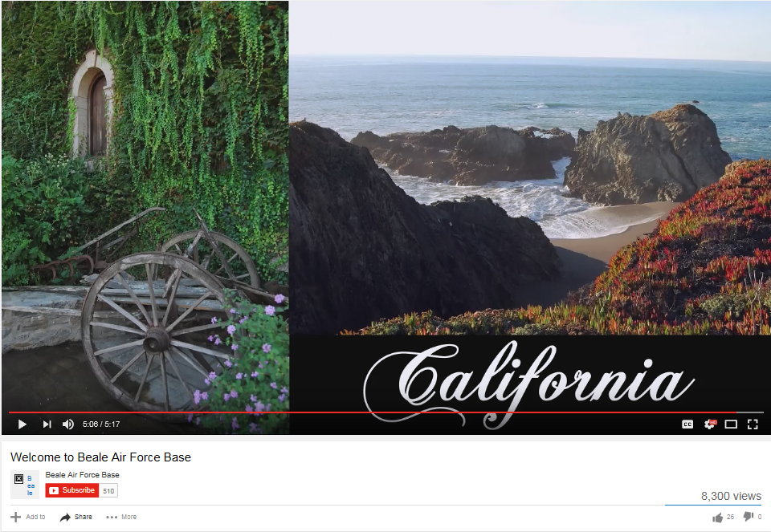This screenshot has width=771, height=532.
Task: Click the 510 subscriber count box
Action: [x=108, y=491]
